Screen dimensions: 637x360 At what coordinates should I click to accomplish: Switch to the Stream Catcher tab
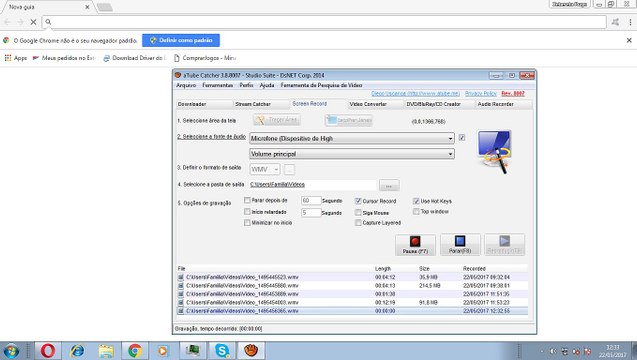[x=261, y=104]
